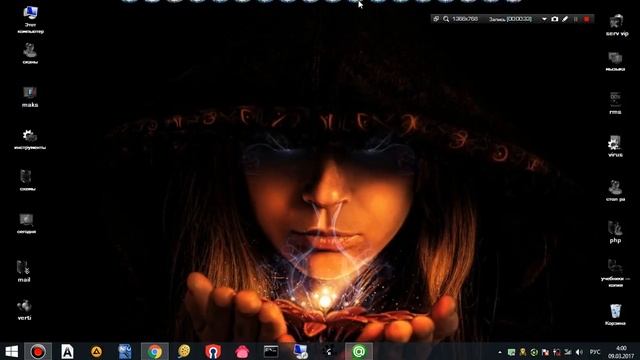Screen dimensions: 640x360
Task: Open the red shield keyhole app in taskbar
Action: tap(213, 351)
